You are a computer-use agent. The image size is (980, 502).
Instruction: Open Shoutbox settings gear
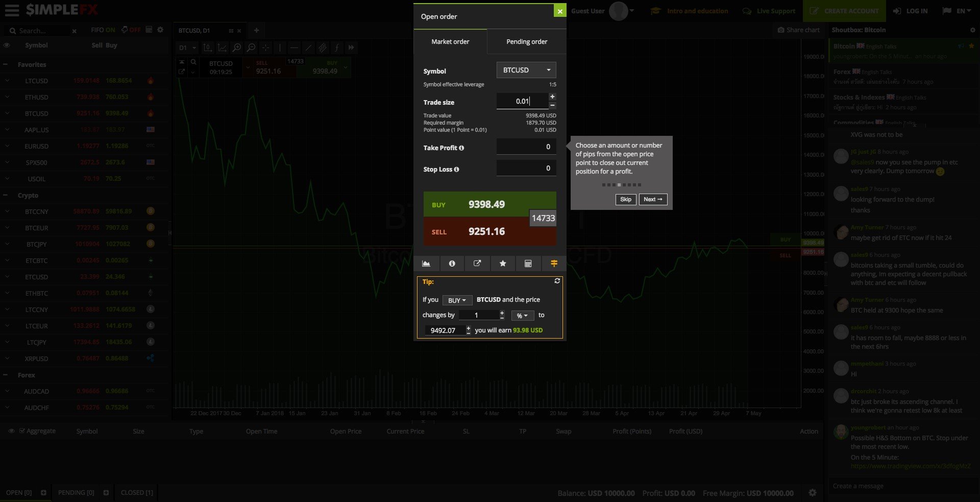click(x=972, y=30)
